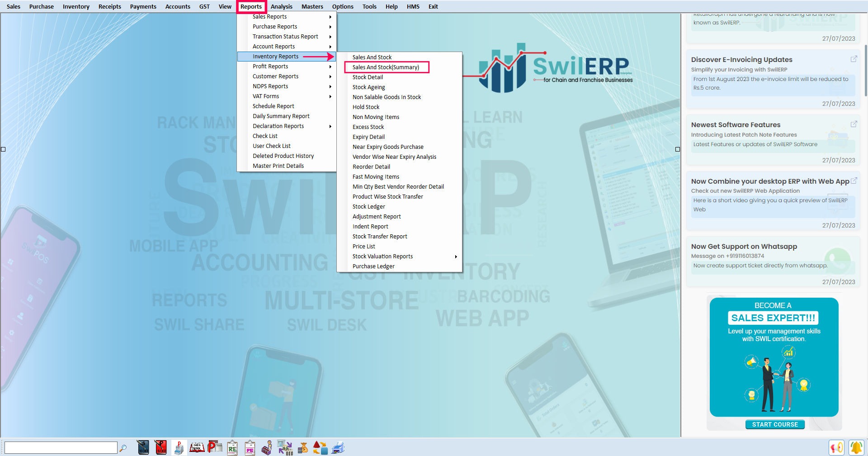Open the Order Book toolbar icon
The height and width of the screenshot is (456, 868).
pyautogui.click(x=197, y=447)
